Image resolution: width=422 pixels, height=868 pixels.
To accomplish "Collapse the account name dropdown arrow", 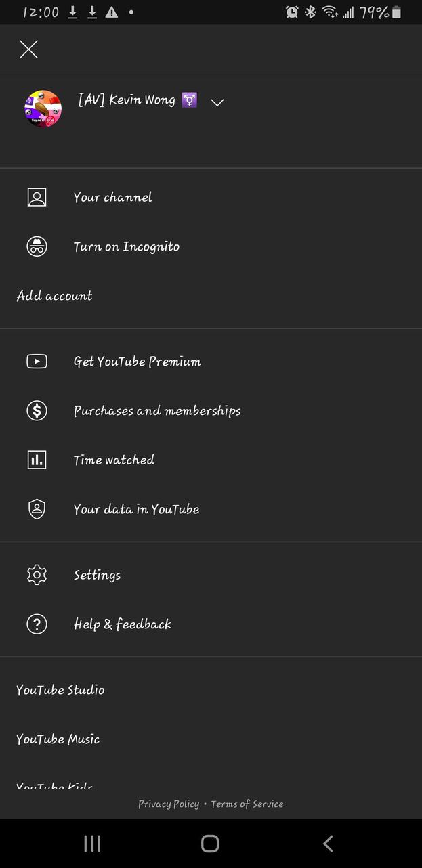I will click(x=217, y=102).
